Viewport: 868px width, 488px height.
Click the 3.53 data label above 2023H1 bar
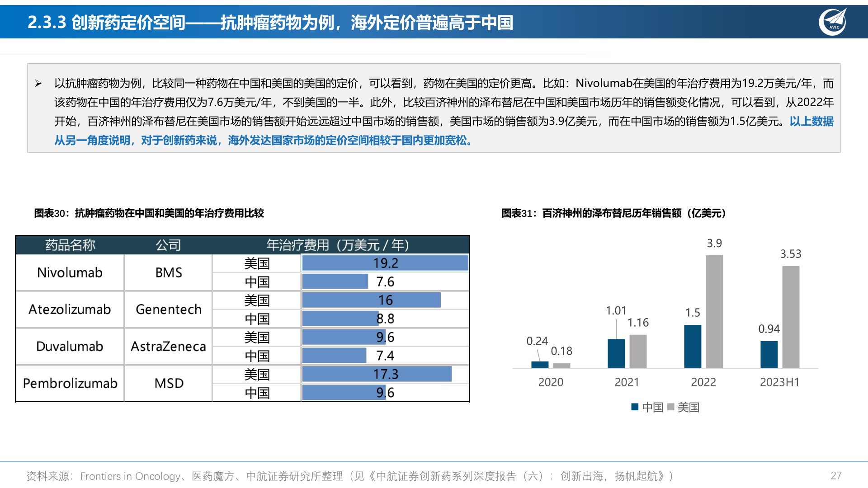pyautogui.click(x=791, y=254)
